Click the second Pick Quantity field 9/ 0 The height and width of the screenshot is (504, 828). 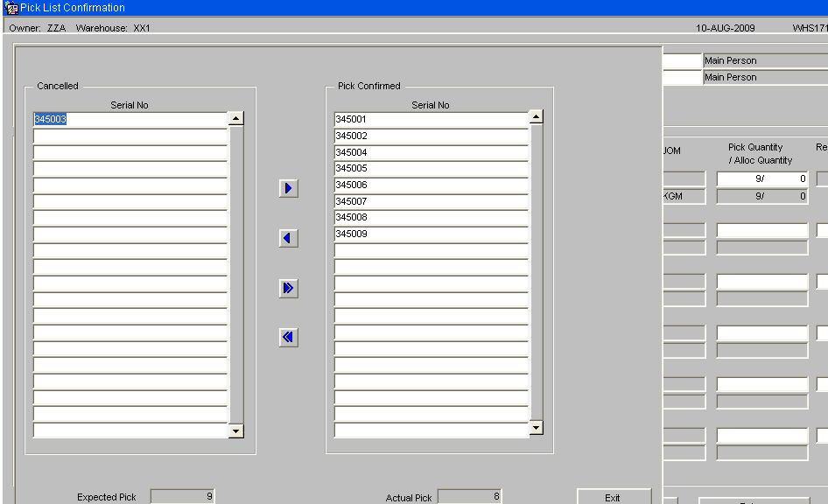click(x=762, y=196)
